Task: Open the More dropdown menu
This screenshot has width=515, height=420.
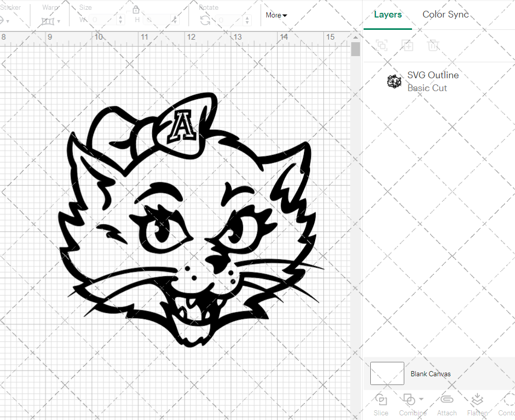Action: click(276, 15)
